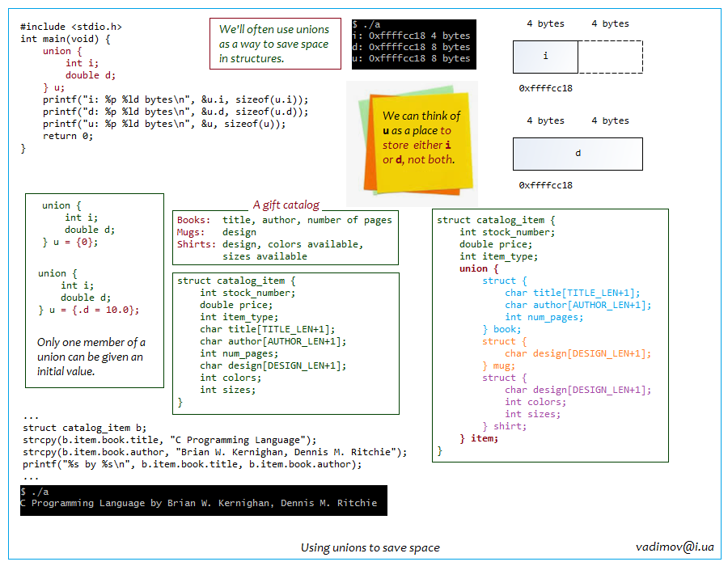Click the strcpy line for b.item.book.author
Screen dimensions: 728x566
coord(215,452)
